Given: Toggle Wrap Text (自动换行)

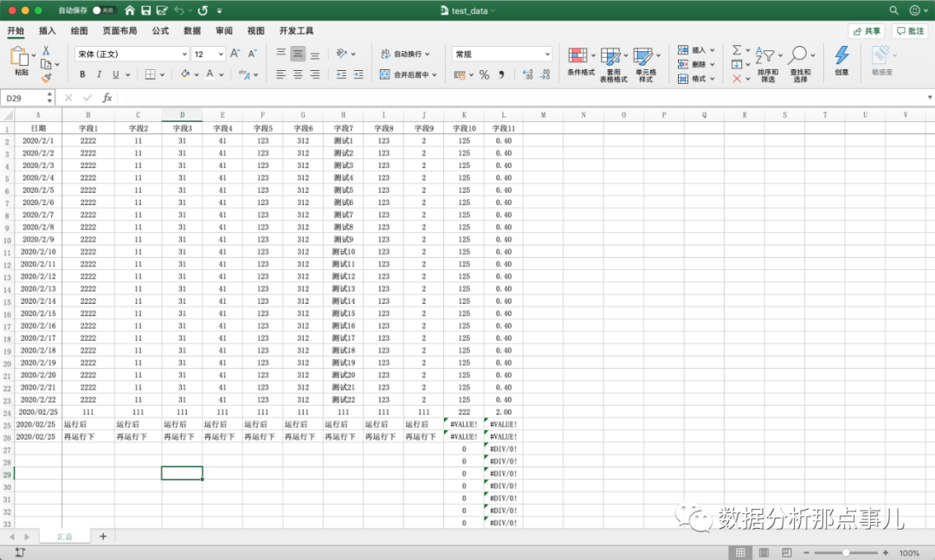Looking at the screenshot, I should coord(405,54).
